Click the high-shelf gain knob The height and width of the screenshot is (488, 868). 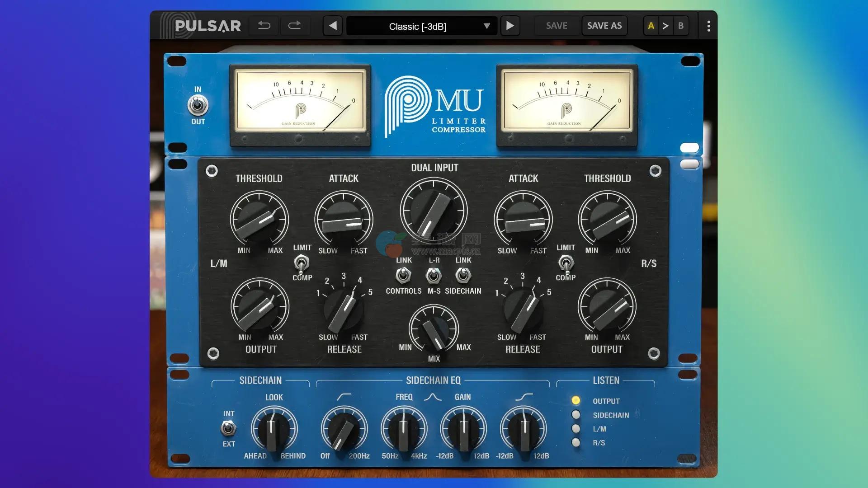(x=523, y=429)
